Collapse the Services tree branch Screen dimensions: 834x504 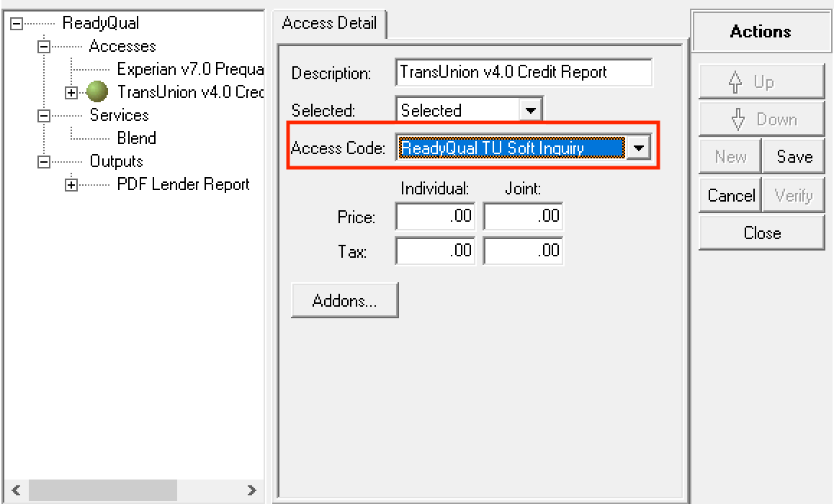pyautogui.click(x=44, y=115)
